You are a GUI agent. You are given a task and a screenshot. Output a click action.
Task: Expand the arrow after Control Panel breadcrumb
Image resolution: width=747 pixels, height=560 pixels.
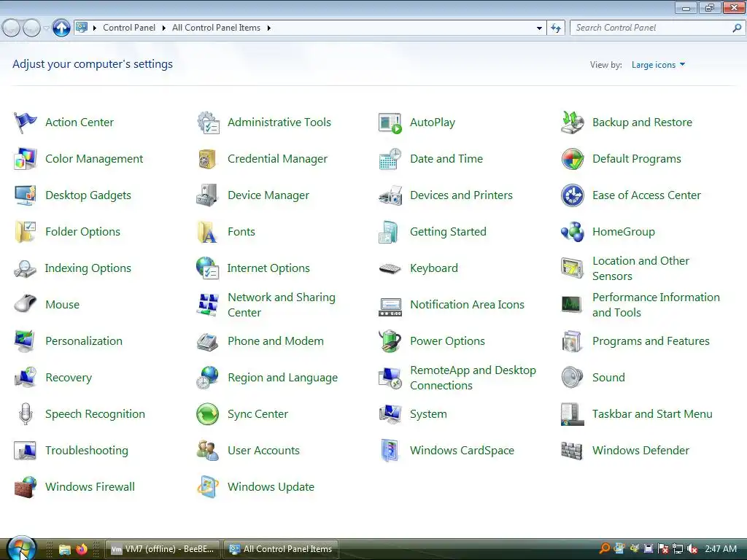pyautogui.click(x=163, y=28)
